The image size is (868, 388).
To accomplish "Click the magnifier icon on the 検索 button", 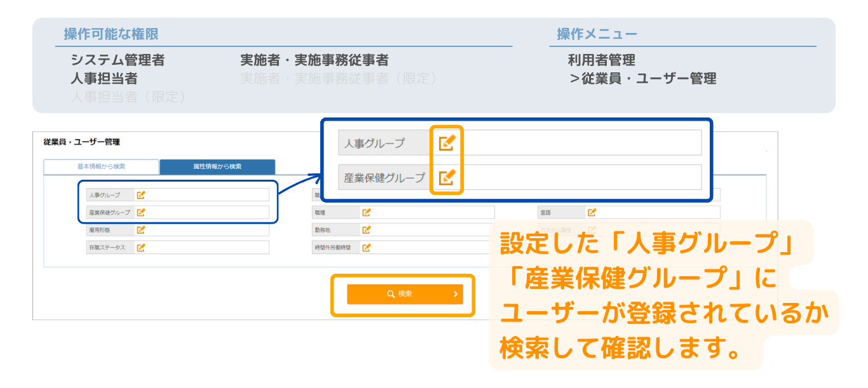I will coord(391,294).
